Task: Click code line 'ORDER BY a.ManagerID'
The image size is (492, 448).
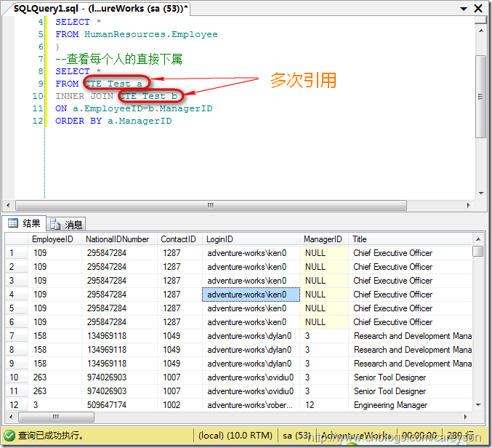Action: click(x=113, y=121)
